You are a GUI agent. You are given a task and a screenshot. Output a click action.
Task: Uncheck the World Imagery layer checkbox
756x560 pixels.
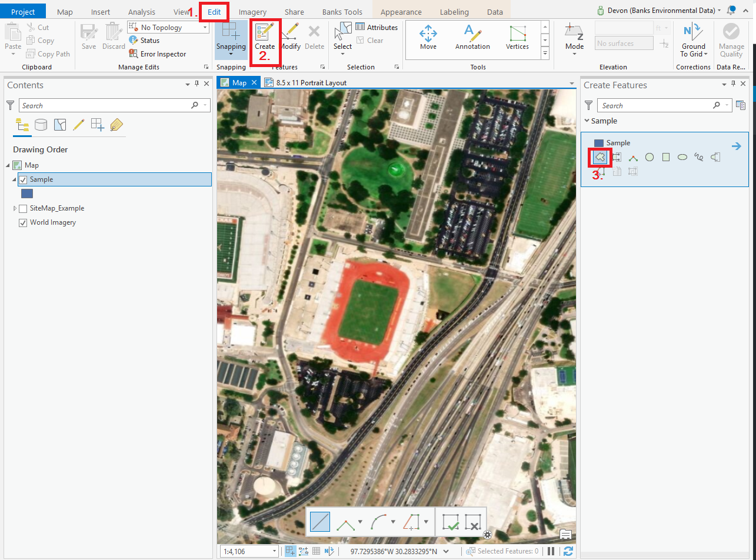[x=23, y=222]
